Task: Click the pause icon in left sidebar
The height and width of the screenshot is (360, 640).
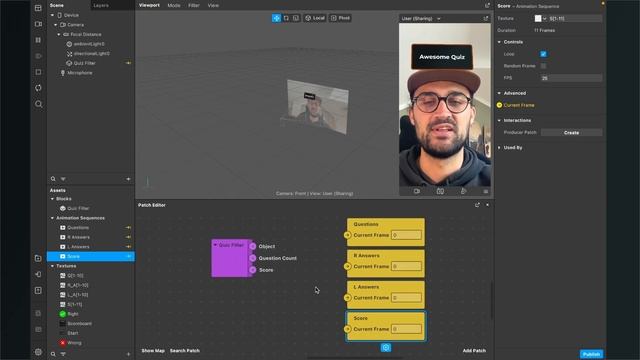Action: pyautogui.click(x=38, y=40)
